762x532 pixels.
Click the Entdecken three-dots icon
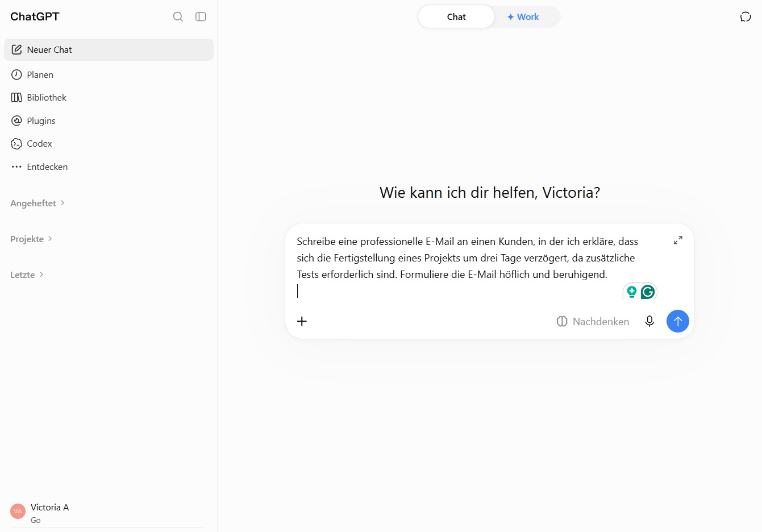pos(16,167)
